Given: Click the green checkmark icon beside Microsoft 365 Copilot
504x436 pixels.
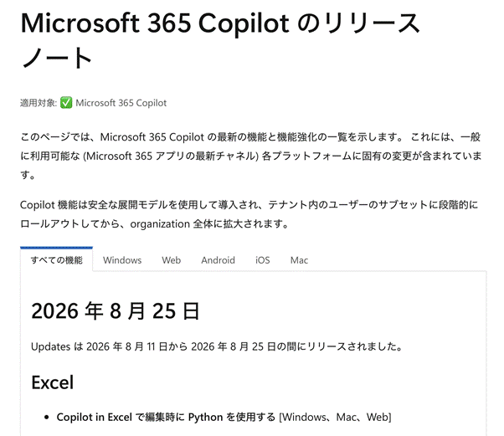Looking at the screenshot, I should coord(66,103).
